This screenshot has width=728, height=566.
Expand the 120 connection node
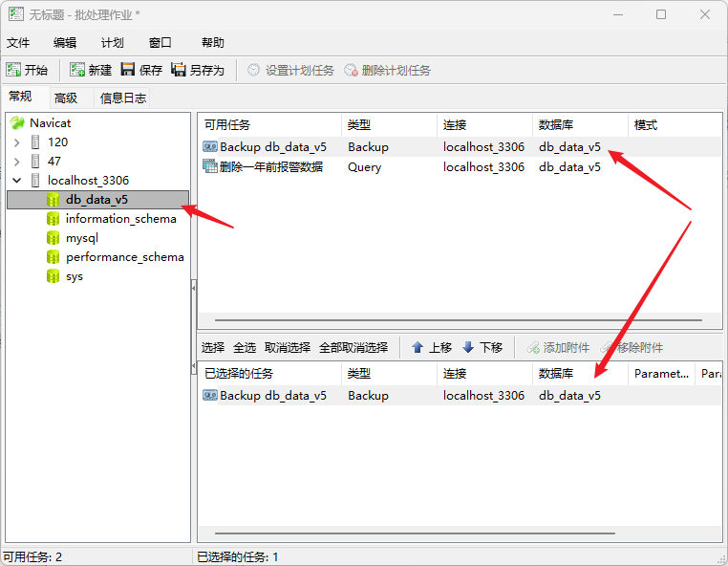(16, 142)
